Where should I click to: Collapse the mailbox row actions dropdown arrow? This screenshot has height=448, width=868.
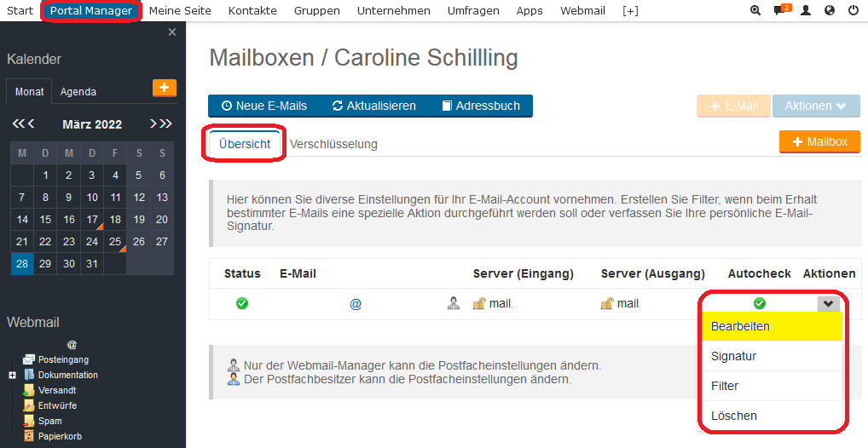(x=828, y=304)
